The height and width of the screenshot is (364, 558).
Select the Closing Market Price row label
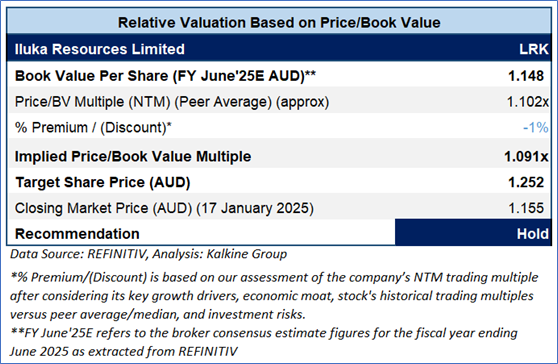pyautogui.click(x=164, y=208)
